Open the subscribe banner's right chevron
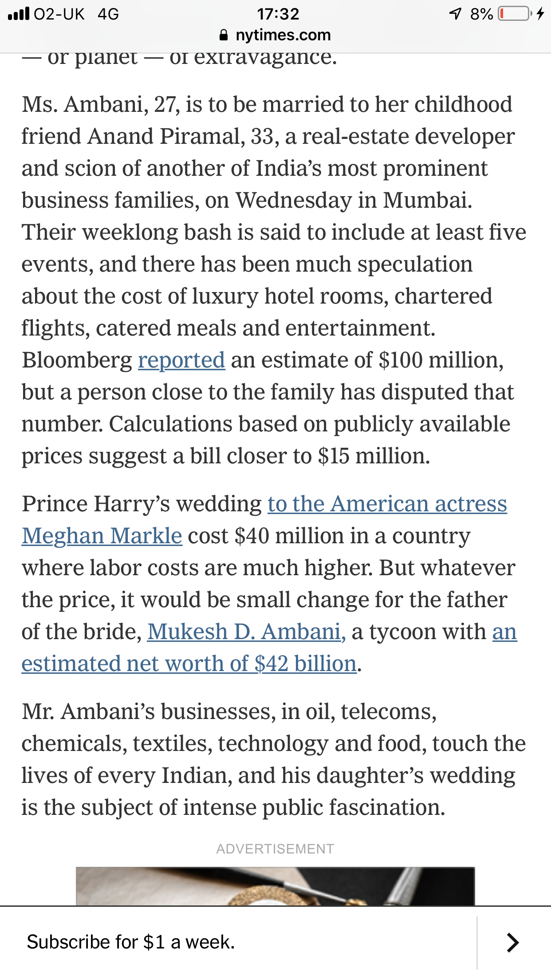 tap(512, 943)
